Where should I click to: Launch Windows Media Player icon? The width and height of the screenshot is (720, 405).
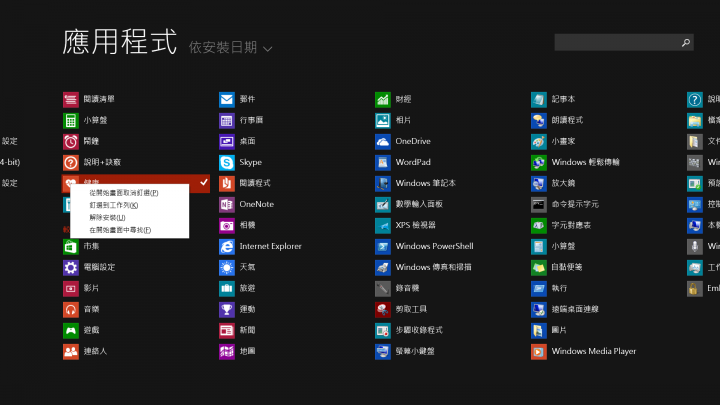pyautogui.click(x=539, y=351)
